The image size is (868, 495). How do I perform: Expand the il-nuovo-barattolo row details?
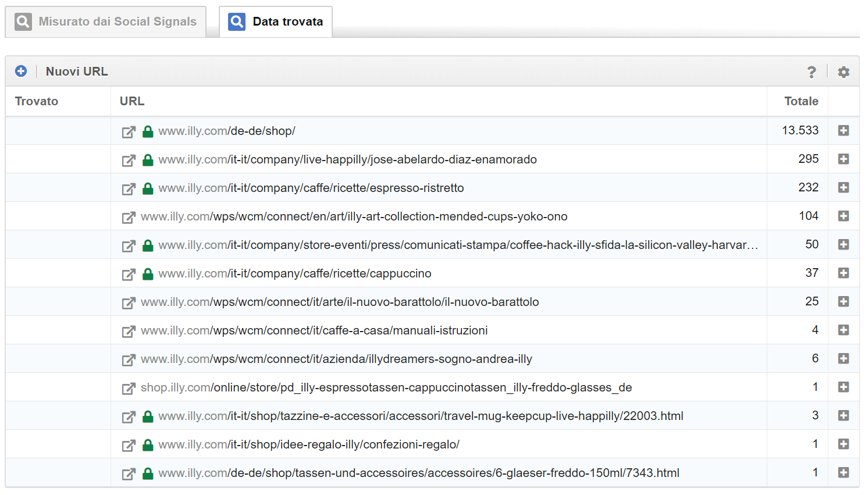843,302
